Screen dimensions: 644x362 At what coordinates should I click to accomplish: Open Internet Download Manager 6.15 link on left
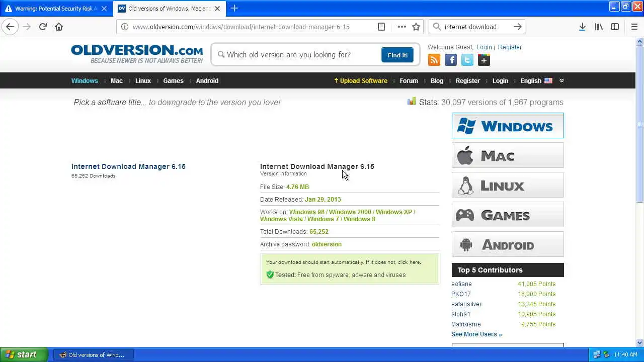tap(128, 166)
